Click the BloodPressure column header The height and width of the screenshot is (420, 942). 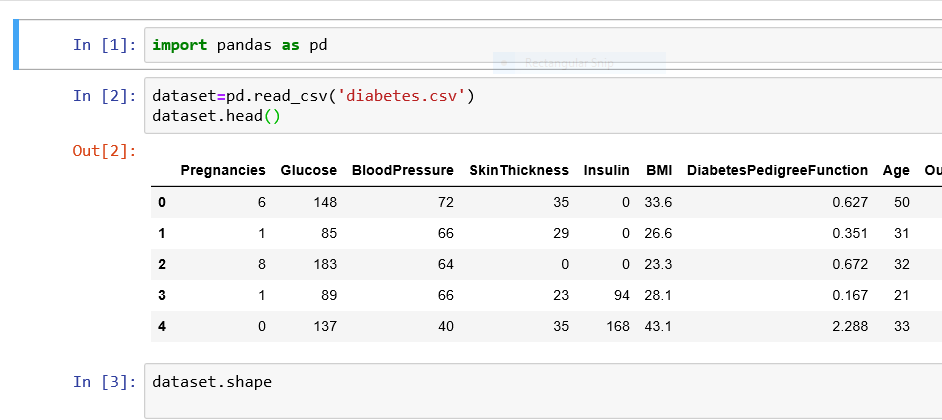[x=403, y=171]
